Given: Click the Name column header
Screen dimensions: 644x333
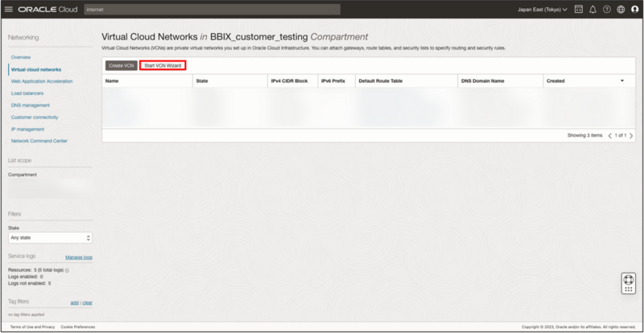Looking at the screenshot, I should coord(112,81).
